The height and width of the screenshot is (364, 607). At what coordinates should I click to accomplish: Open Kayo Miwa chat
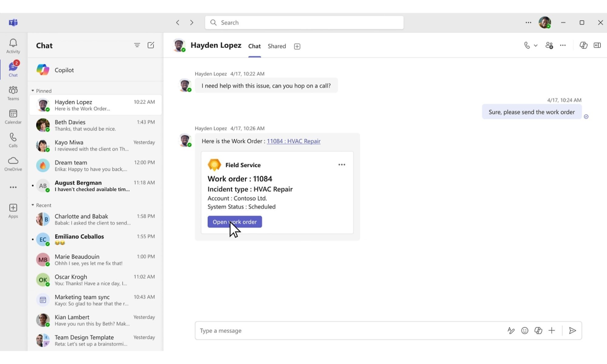click(95, 145)
